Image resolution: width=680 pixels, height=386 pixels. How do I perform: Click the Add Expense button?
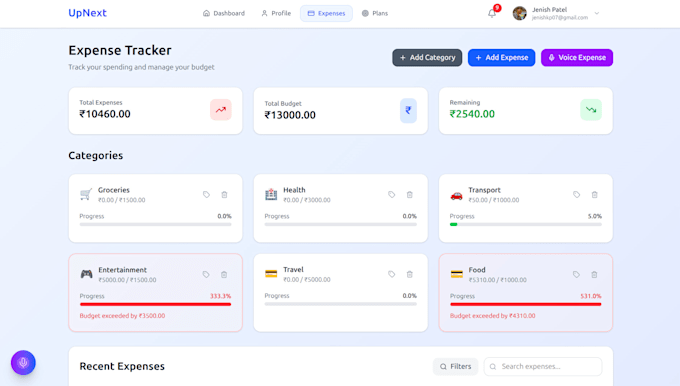[x=501, y=58]
